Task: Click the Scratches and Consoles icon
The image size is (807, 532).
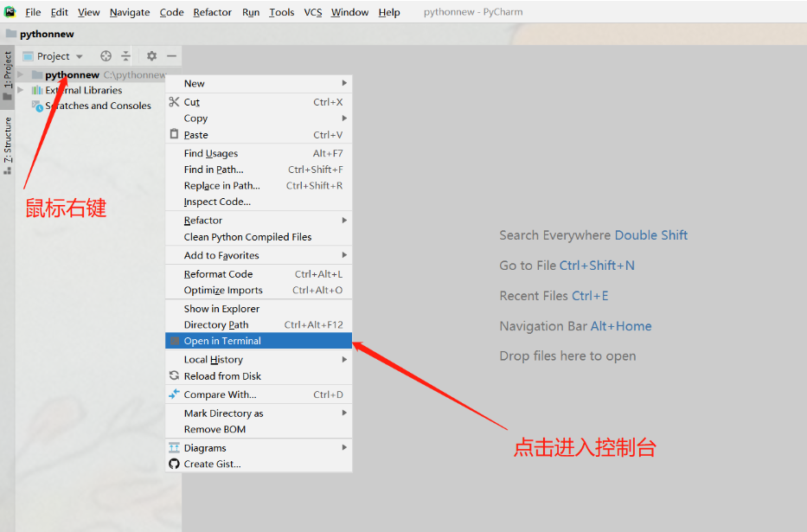Action: [37, 106]
